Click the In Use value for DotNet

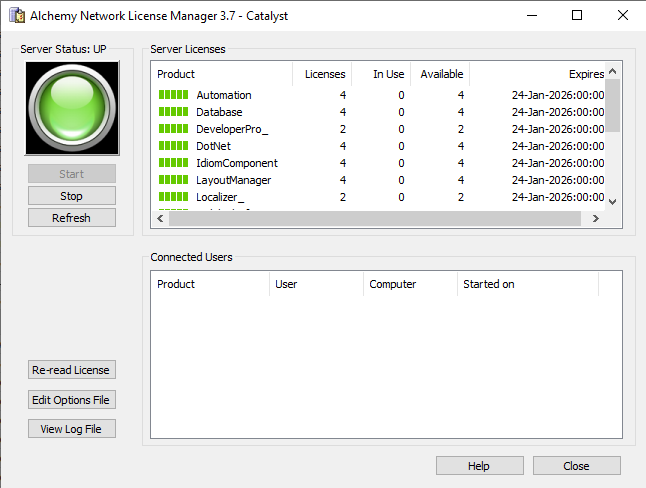coord(401,146)
